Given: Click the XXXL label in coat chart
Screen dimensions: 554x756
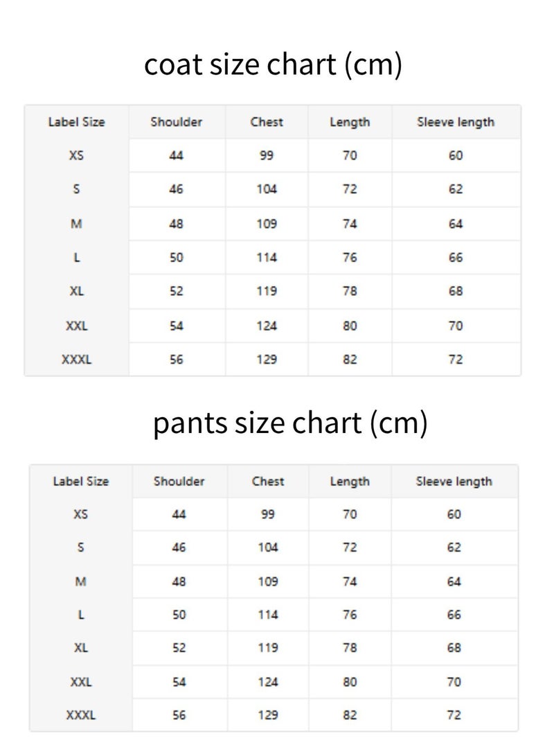Looking at the screenshot, I should tap(76, 360).
